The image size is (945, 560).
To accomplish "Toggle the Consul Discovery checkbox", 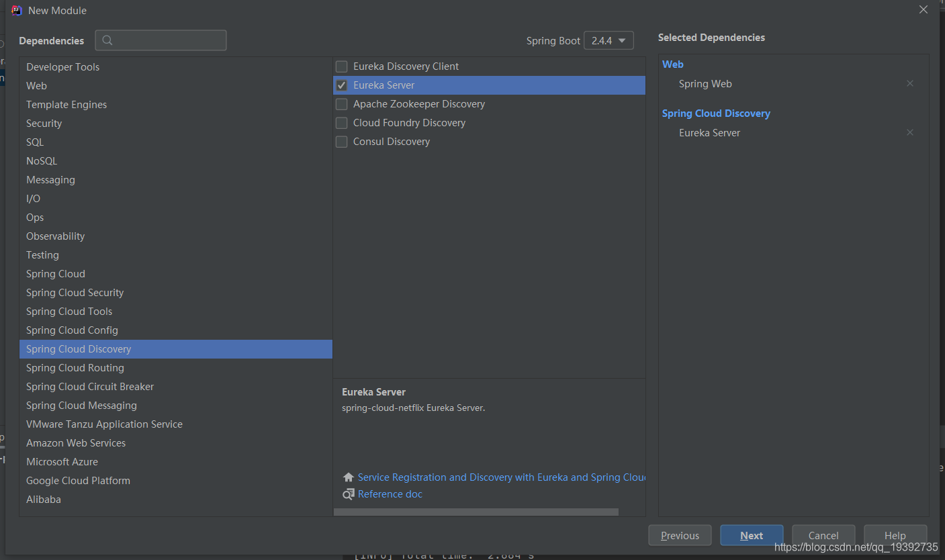I will pyautogui.click(x=341, y=142).
